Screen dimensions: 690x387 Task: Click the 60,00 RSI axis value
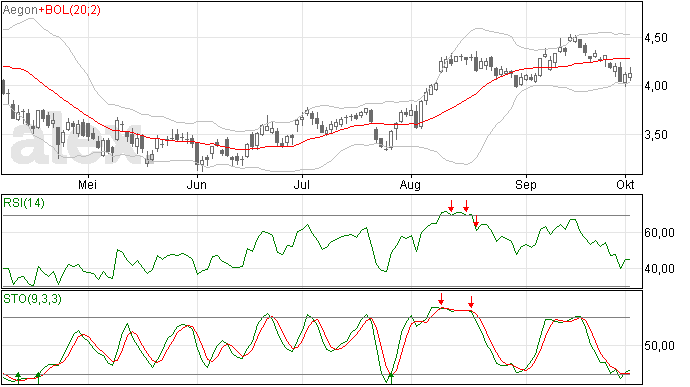659,233
